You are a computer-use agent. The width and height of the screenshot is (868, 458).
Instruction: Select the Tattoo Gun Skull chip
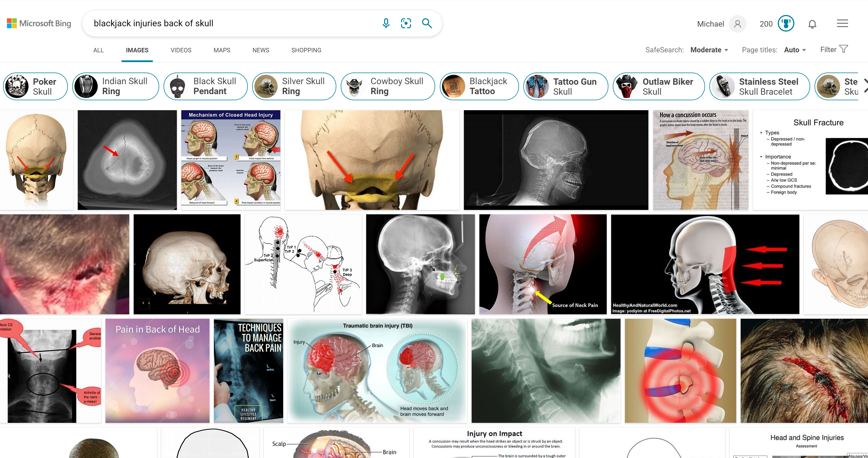565,86
